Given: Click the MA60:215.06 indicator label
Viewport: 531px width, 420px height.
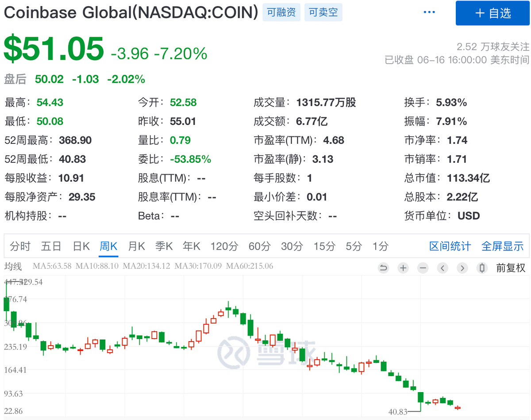Looking at the screenshot, I should 250,266.
